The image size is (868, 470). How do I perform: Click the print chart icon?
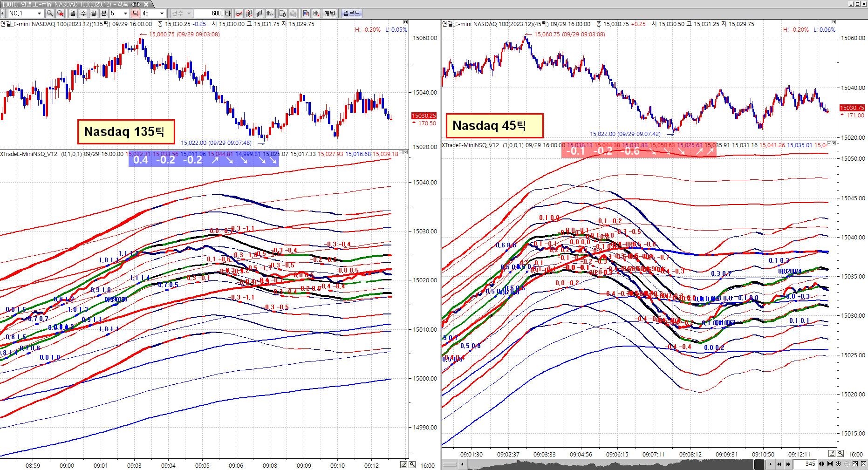(x=293, y=14)
